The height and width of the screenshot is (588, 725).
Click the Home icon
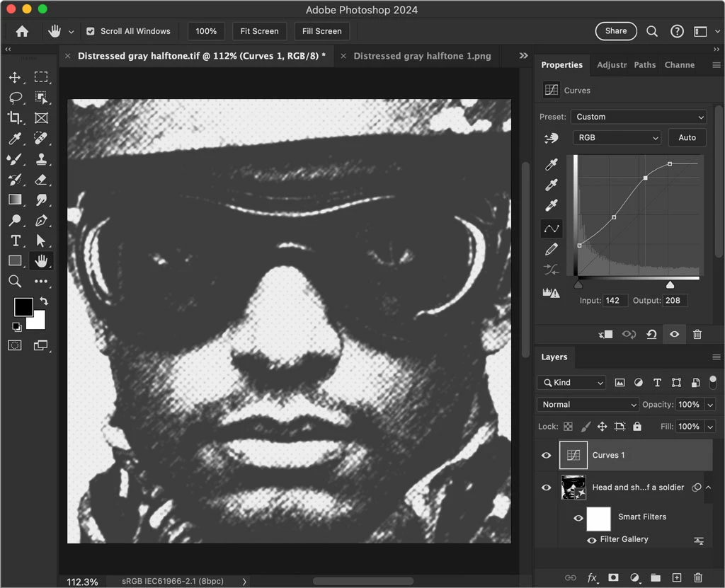[22, 31]
